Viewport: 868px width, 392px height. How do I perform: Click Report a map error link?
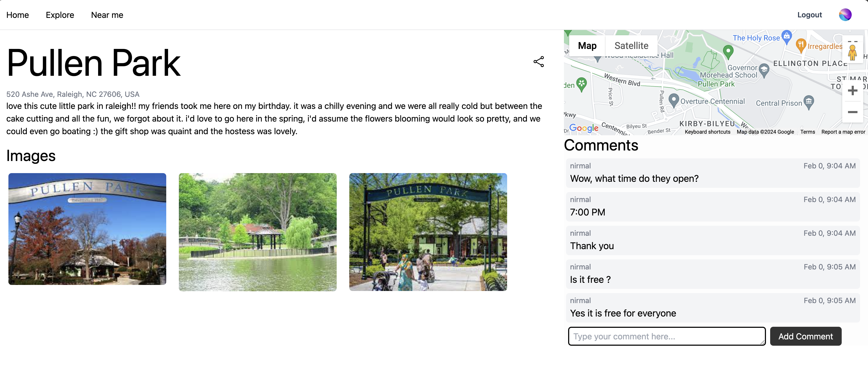(843, 132)
